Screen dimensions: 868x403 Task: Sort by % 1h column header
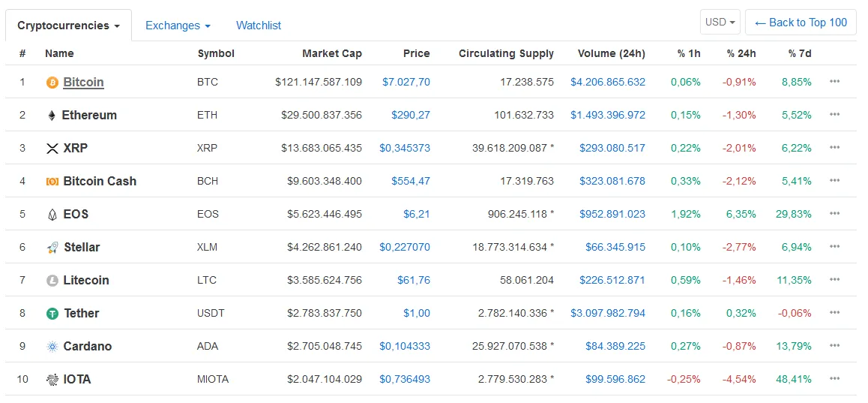(x=689, y=54)
